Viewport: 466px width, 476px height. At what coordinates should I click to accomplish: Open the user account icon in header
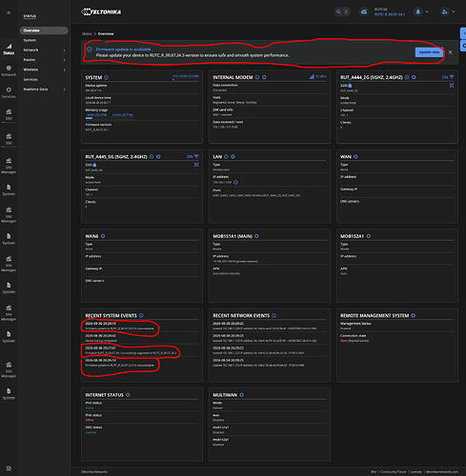pyautogui.click(x=445, y=12)
